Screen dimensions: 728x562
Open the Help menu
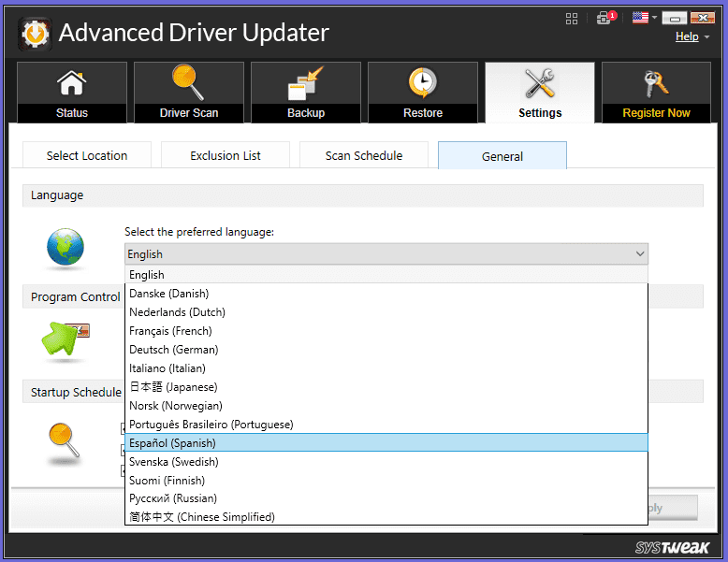687,36
